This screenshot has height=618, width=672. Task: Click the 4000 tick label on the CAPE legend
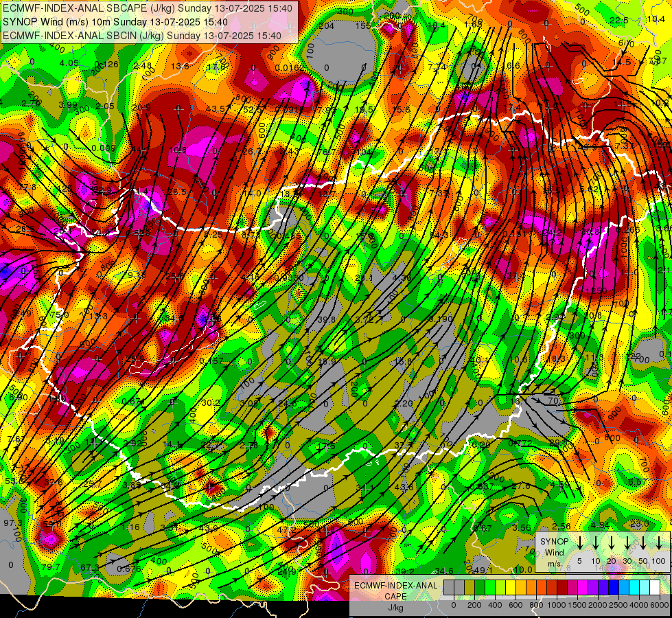[x=639, y=605]
